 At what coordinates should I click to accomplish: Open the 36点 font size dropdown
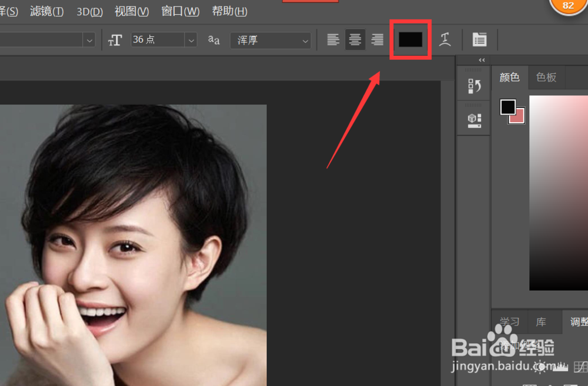(191, 39)
